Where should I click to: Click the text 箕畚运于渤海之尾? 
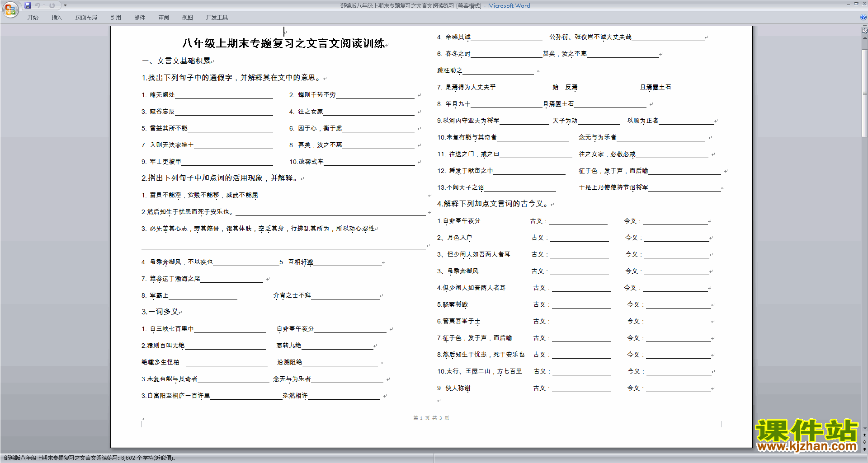(175, 279)
